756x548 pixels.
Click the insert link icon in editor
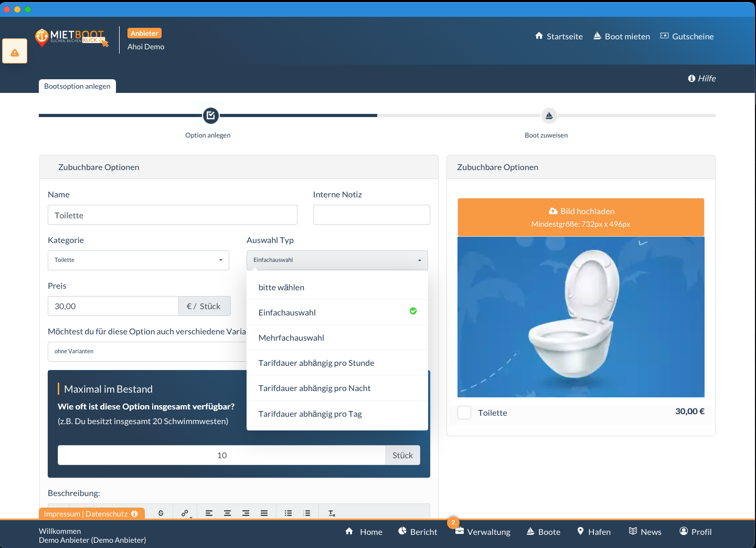[x=185, y=513]
